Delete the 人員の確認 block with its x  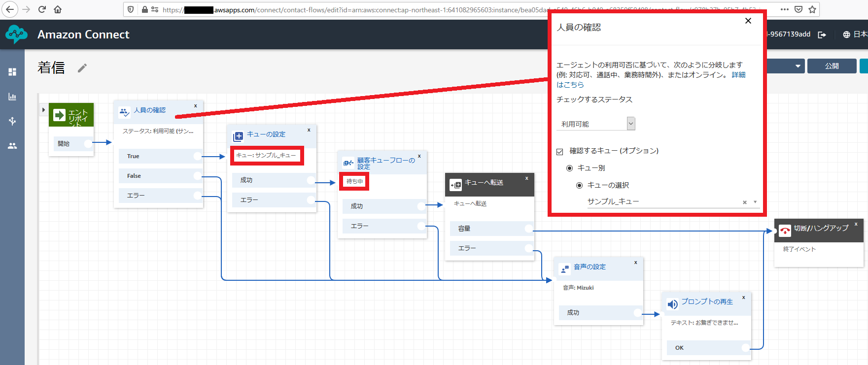tap(196, 105)
